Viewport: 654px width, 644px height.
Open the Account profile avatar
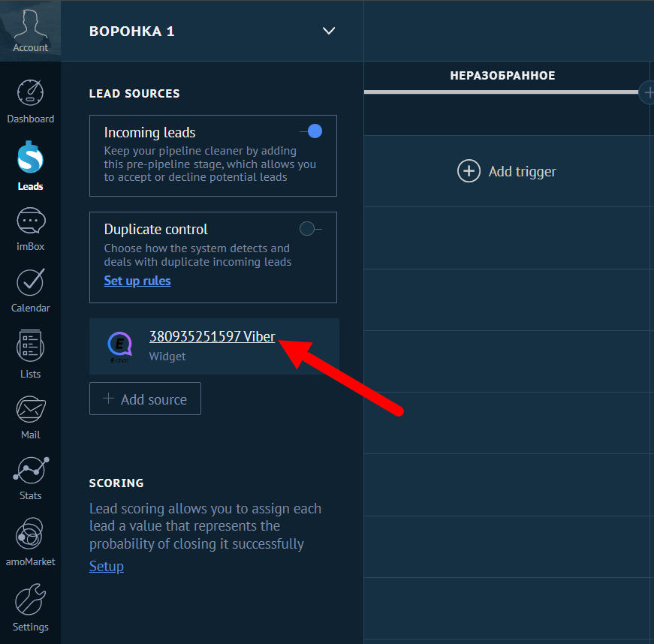point(30,31)
